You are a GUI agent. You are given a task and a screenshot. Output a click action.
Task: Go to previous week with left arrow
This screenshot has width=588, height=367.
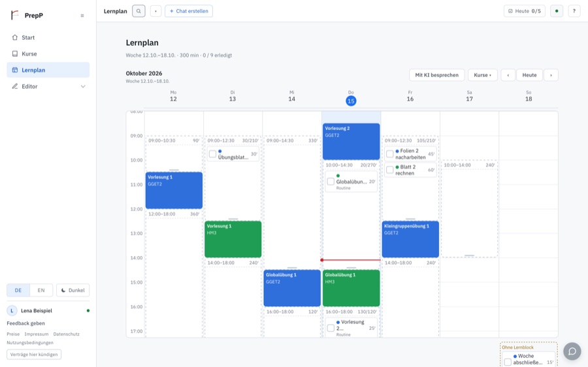[508, 75]
